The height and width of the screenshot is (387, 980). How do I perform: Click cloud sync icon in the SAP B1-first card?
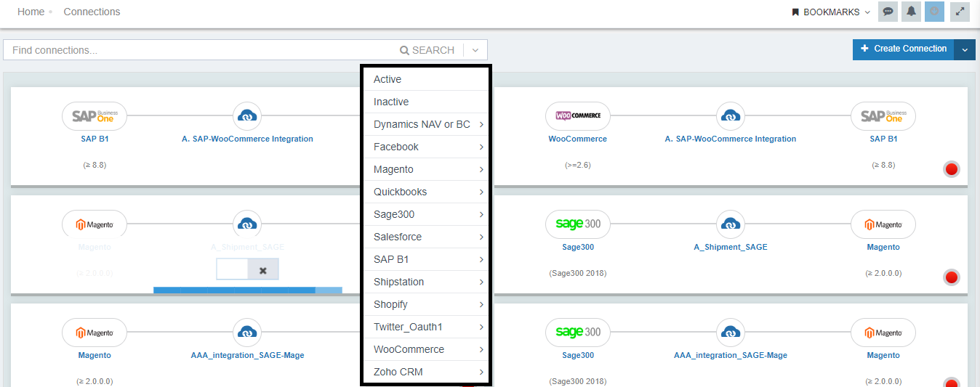pos(247,115)
